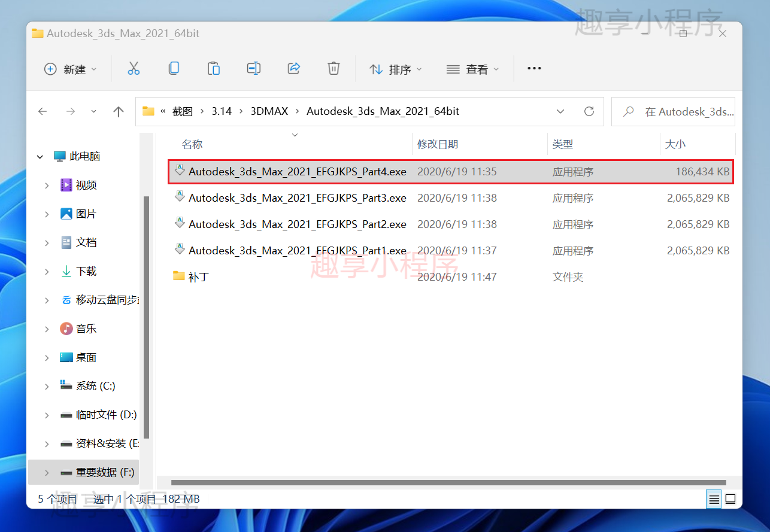The image size is (770, 532).
Task: Expand the address bar history chevron
Action: [x=560, y=111]
